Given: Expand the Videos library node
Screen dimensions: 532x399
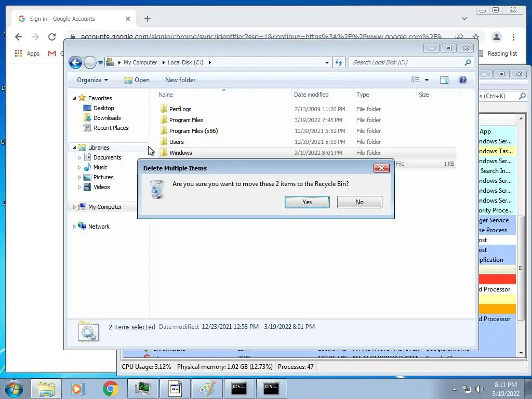Looking at the screenshot, I should pyautogui.click(x=79, y=187).
